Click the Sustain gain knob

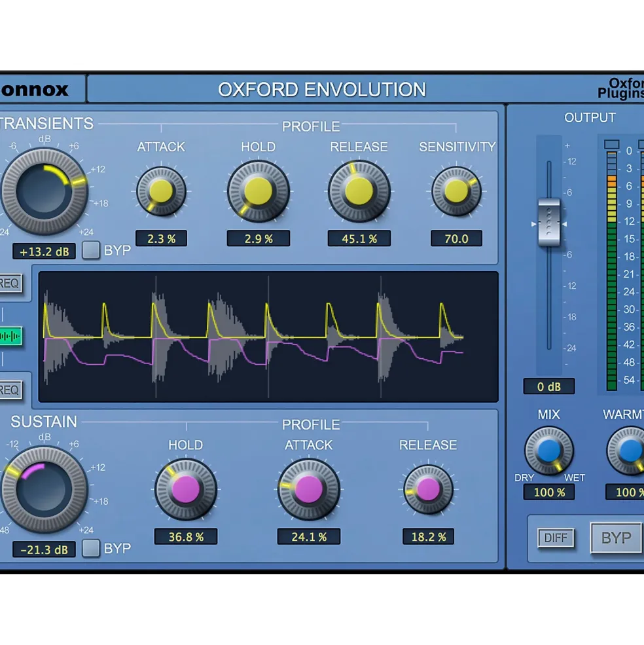pos(44,490)
